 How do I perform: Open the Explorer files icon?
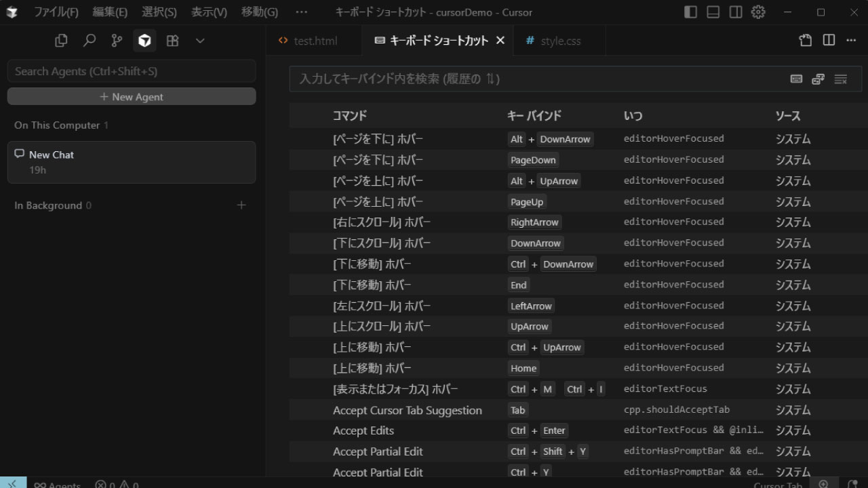pos(61,41)
